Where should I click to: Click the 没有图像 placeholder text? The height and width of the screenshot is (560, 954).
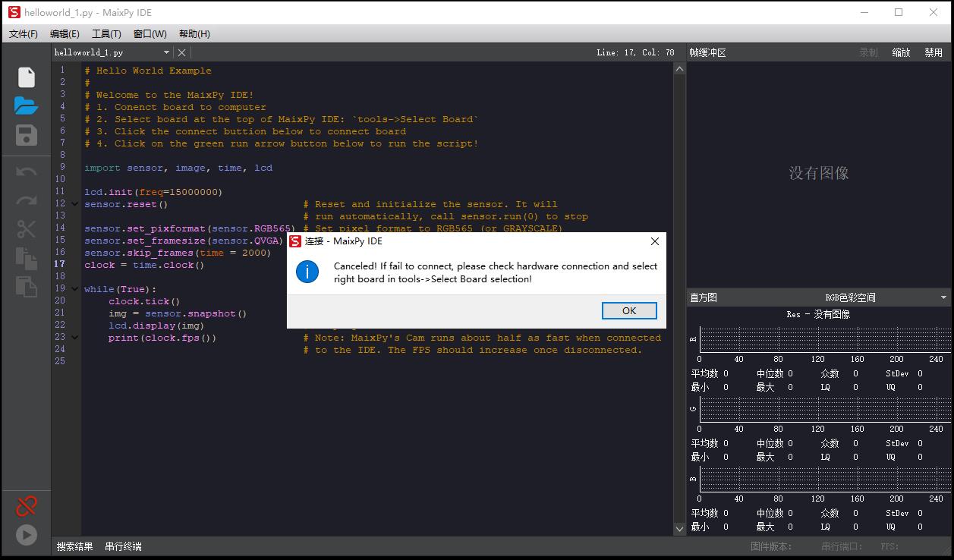pos(819,173)
